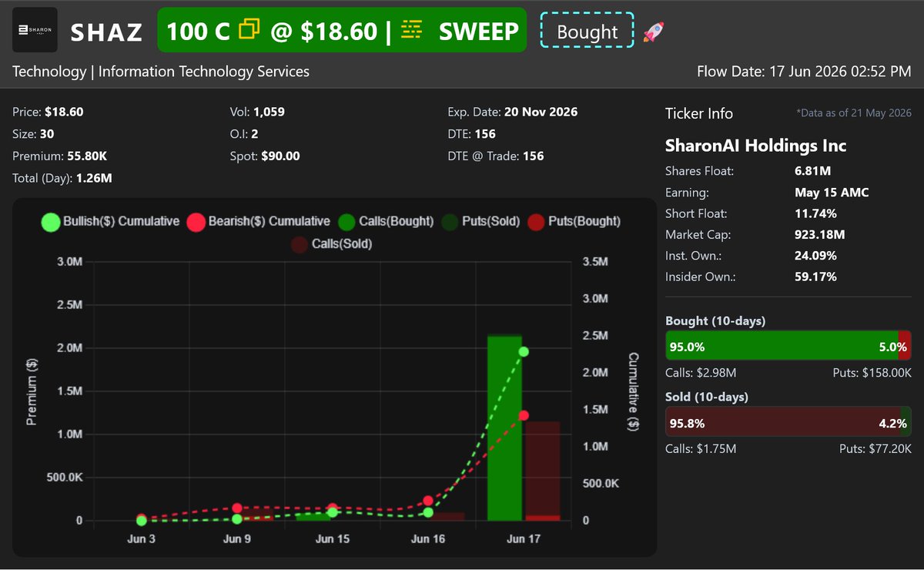Click the Calls: $1.75M sold total
Screen dimensions: 924x570
click(x=701, y=448)
